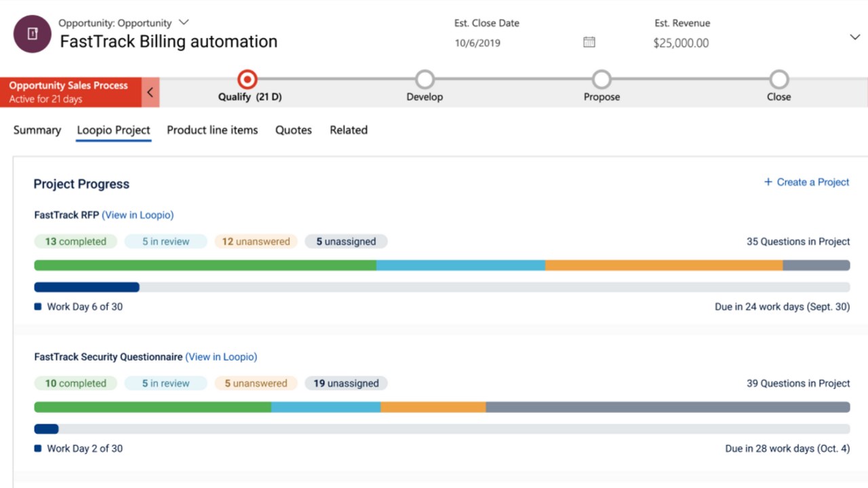Click the FastTrack RFP status breakdown bar
868x488 pixels.
pyautogui.click(x=442, y=266)
